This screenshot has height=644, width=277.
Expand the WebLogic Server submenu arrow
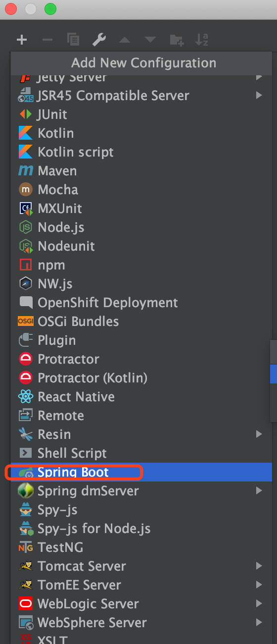[259, 603]
